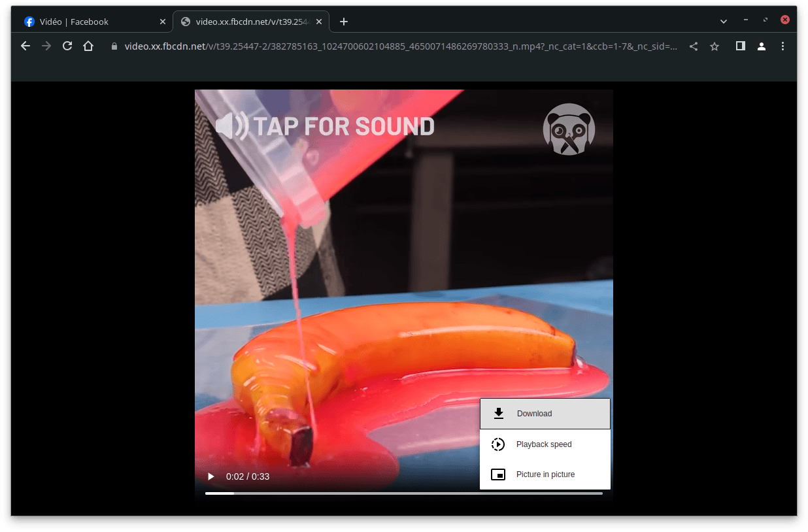Expand the tab search chevron
This screenshot has height=532, width=808.
pos(724,22)
